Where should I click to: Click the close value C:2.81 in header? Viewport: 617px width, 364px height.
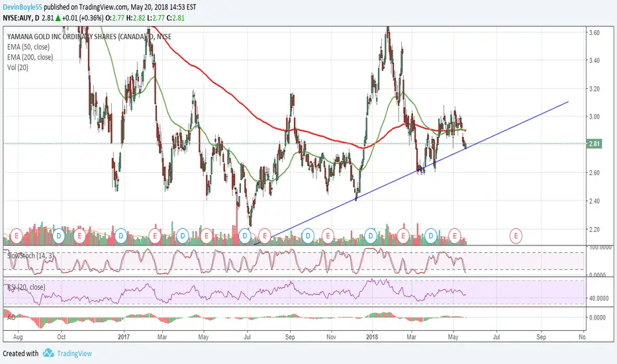175,18
